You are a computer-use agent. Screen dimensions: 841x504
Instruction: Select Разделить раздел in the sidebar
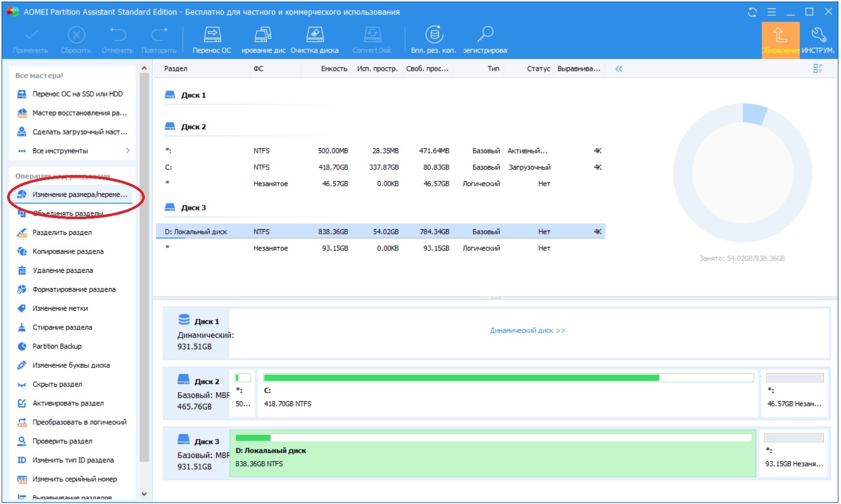(x=62, y=232)
